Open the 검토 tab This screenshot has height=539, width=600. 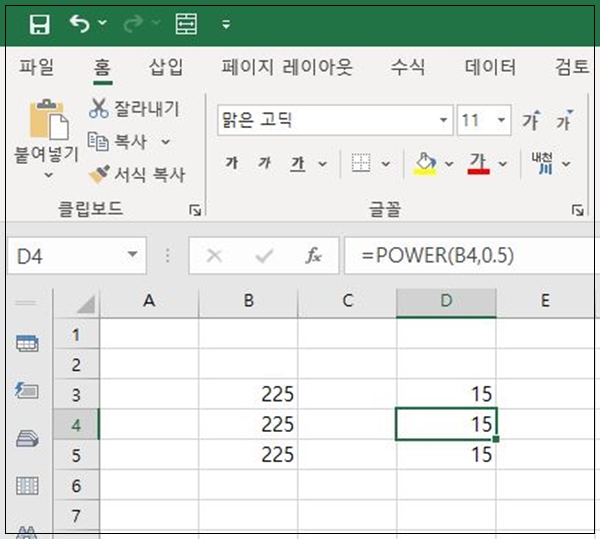click(x=572, y=67)
